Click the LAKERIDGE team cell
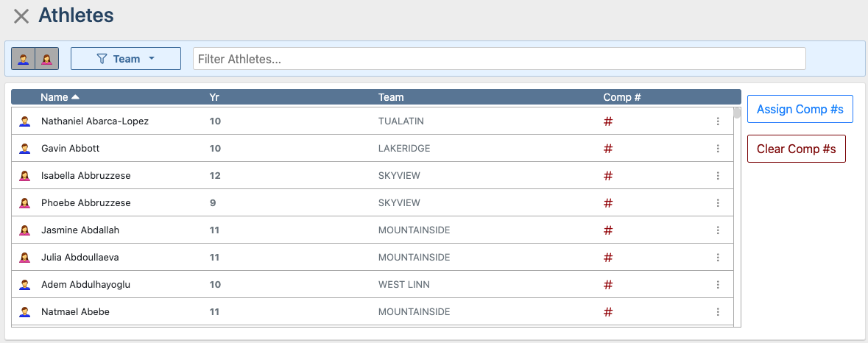868x343 pixels. [404, 148]
